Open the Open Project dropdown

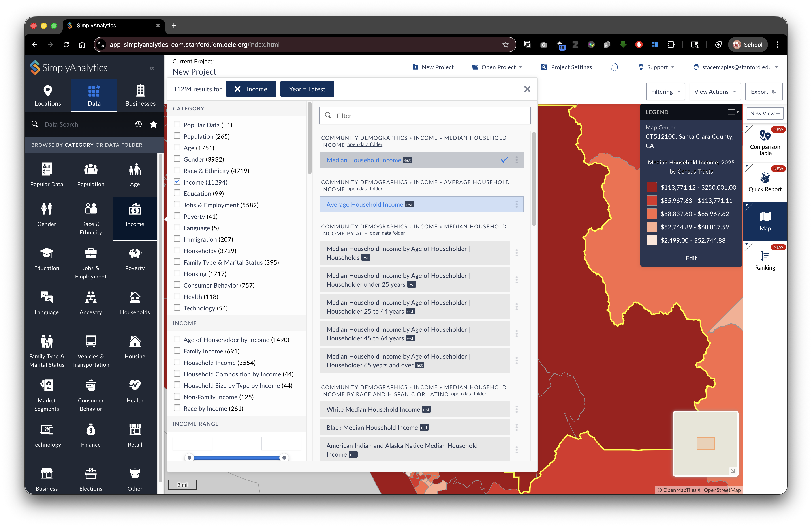click(497, 67)
